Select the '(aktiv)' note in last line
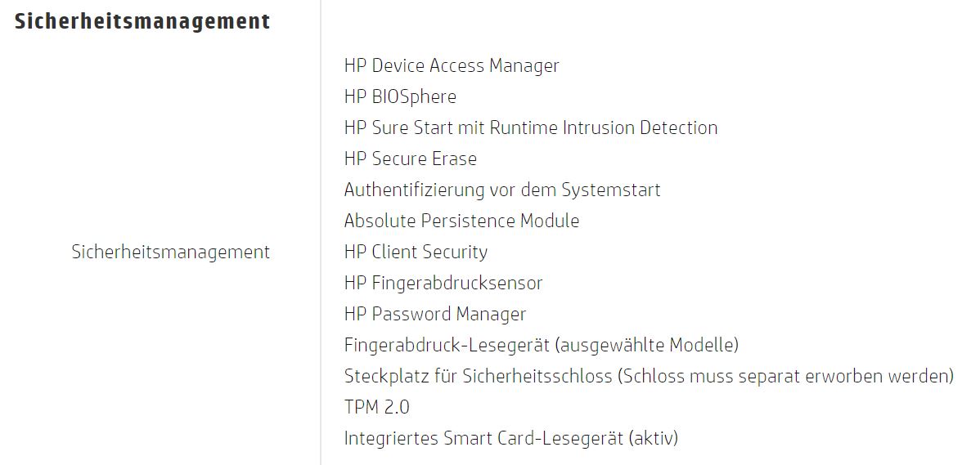Viewport: 980px width, 465px height. pos(653,438)
